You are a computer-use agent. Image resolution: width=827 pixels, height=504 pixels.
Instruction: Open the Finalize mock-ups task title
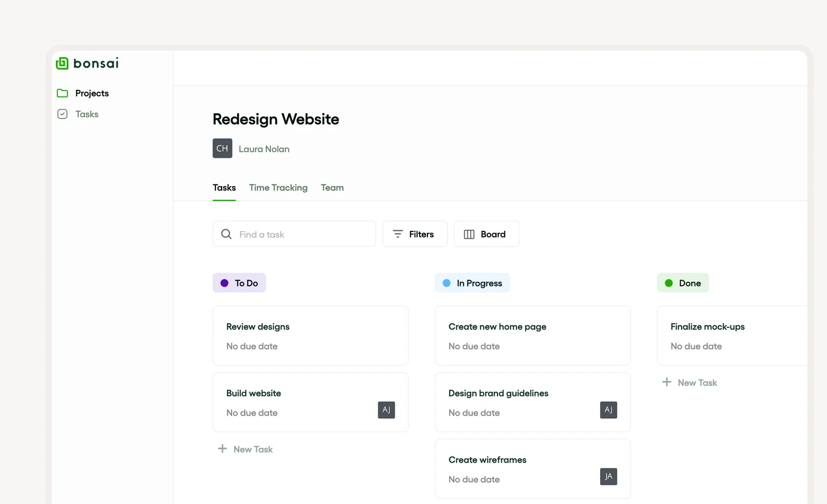[708, 327]
